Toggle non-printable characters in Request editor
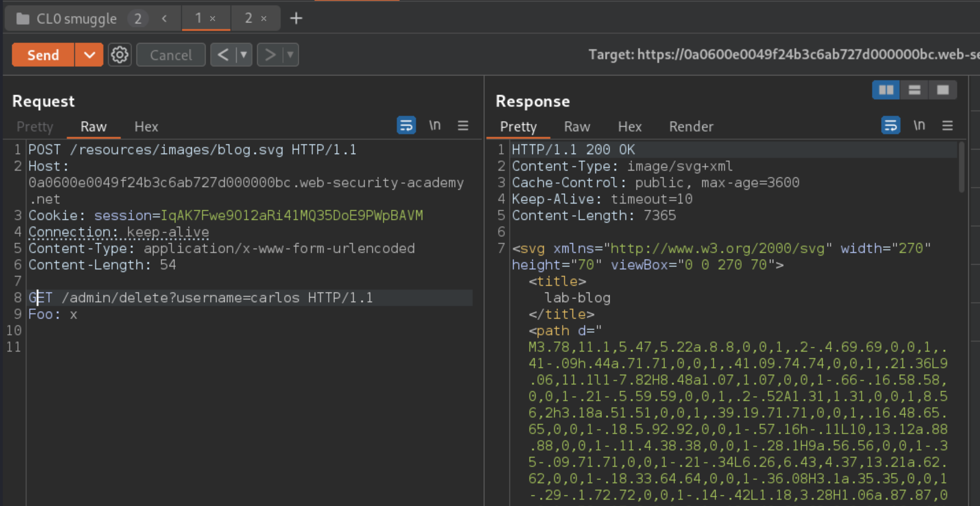This screenshot has height=506, width=980. [x=434, y=125]
